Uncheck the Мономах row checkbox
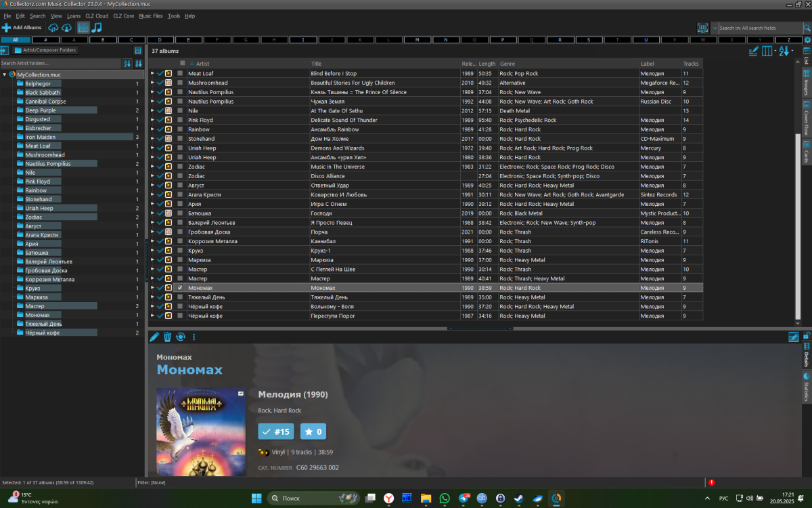This screenshot has width=812, height=508. pos(181,288)
